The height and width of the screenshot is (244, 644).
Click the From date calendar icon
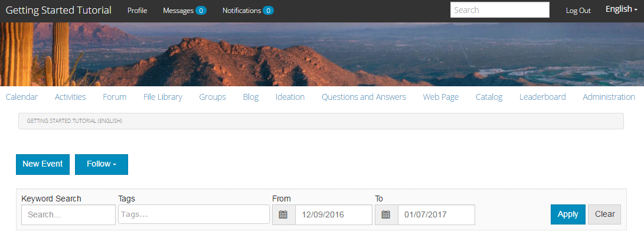283,214
